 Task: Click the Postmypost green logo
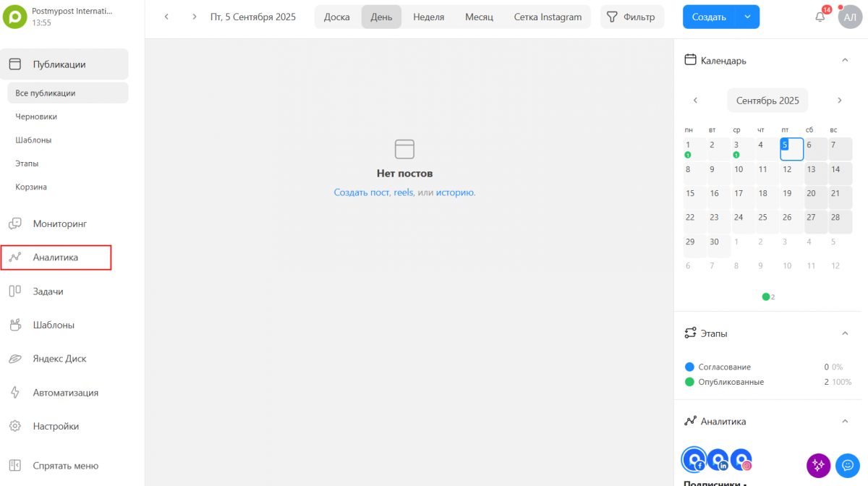coord(14,17)
